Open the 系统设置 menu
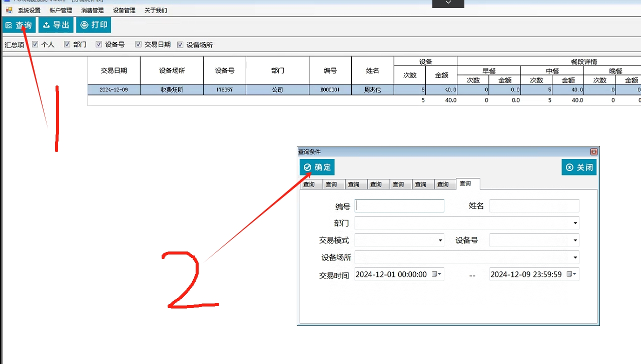Screen dimensions: 641x364 (x=29, y=10)
